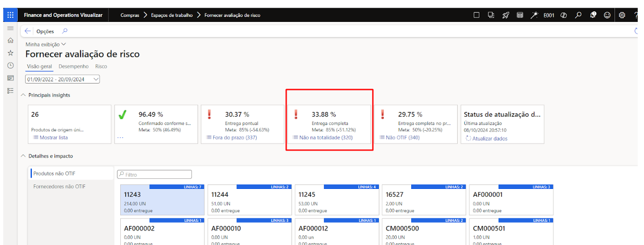Click the smiley feedback icon
644x245 pixels.
click(x=607, y=15)
